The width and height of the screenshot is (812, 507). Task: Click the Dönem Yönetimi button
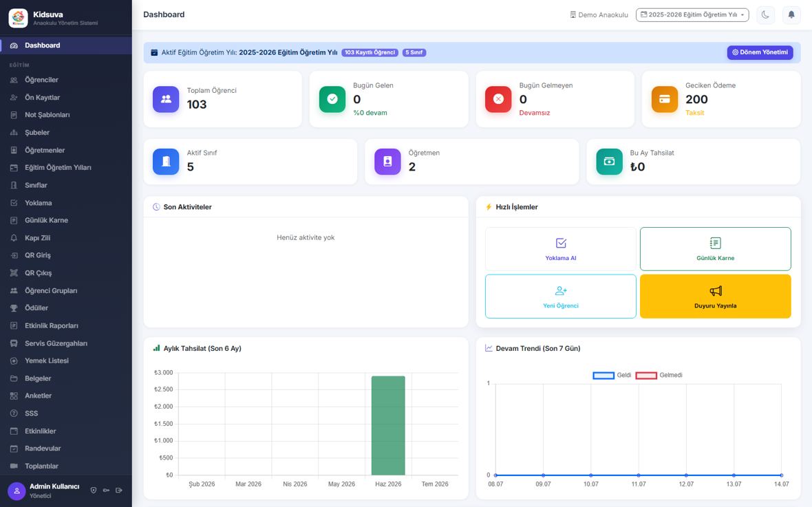pos(760,52)
